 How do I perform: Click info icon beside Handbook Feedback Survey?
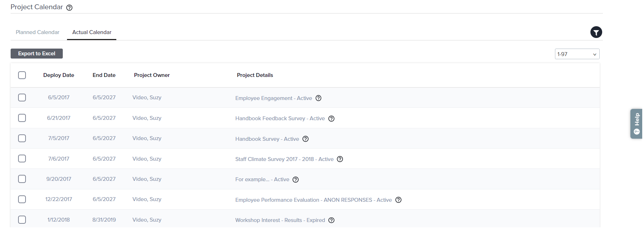pyautogui.click(x=331, y=118)
